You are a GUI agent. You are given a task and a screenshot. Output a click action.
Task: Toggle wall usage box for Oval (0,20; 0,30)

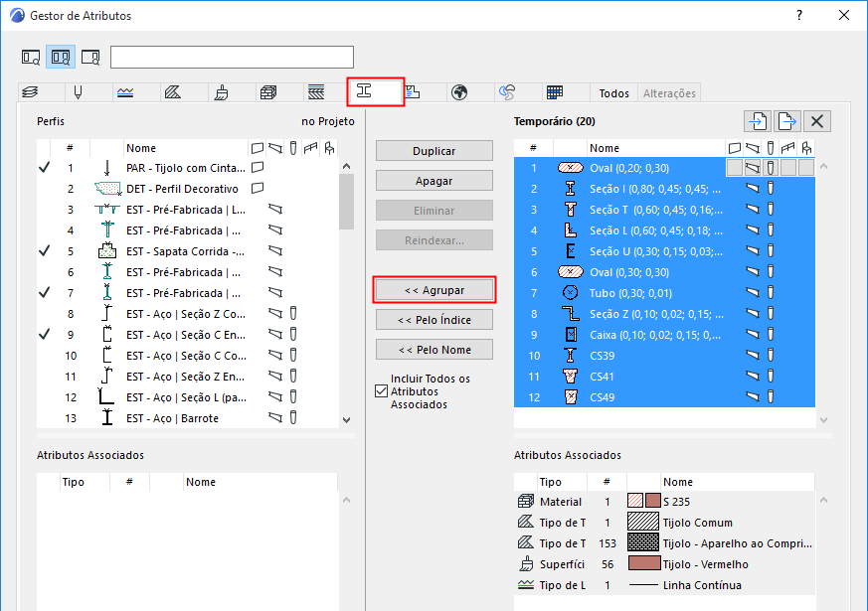[735, 168]
